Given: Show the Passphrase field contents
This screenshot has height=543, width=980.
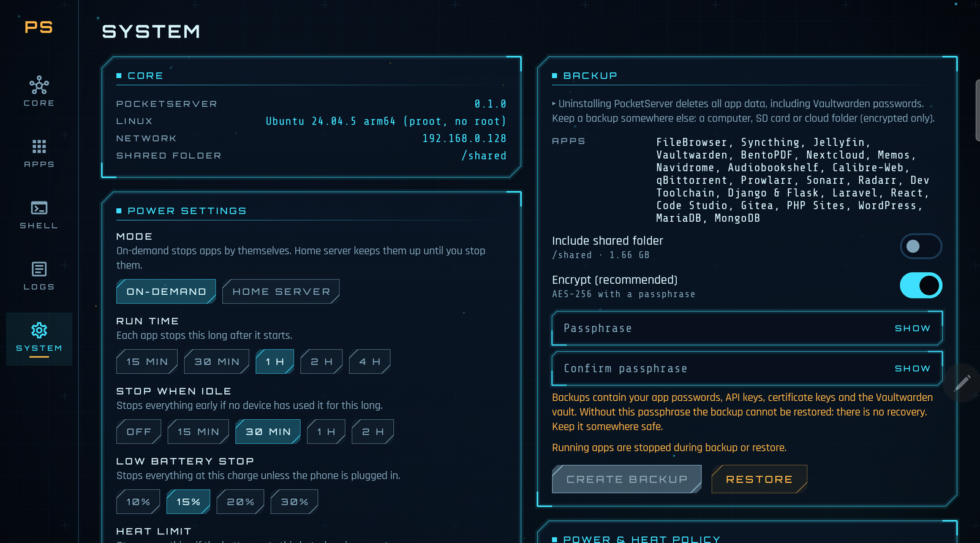Looking at the screenshot, I should pos(913,328).
